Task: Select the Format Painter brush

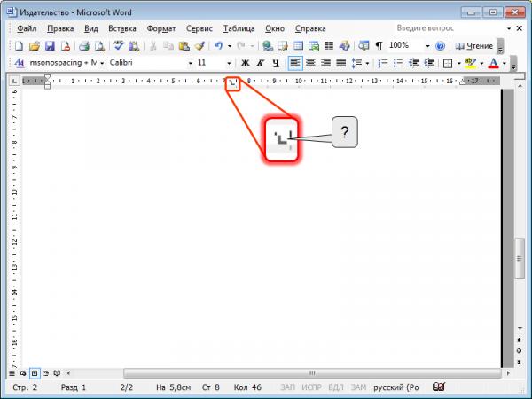Action: click(199, 46)
